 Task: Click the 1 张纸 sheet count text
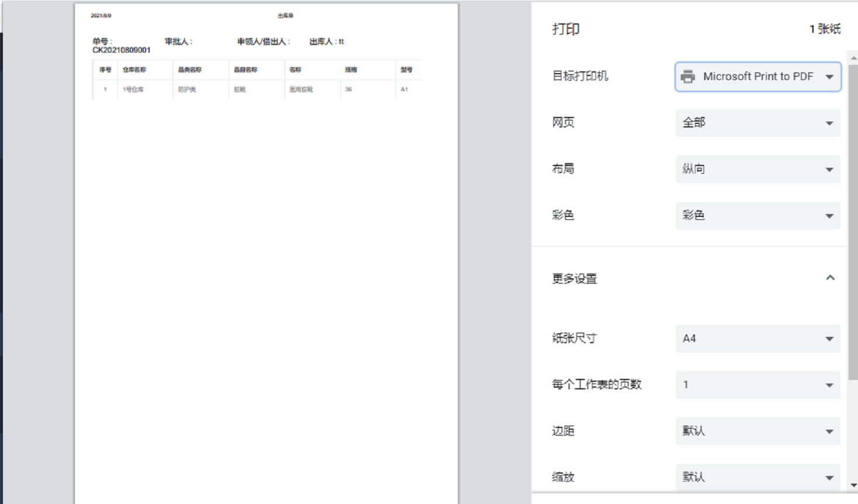click(825, 29)
